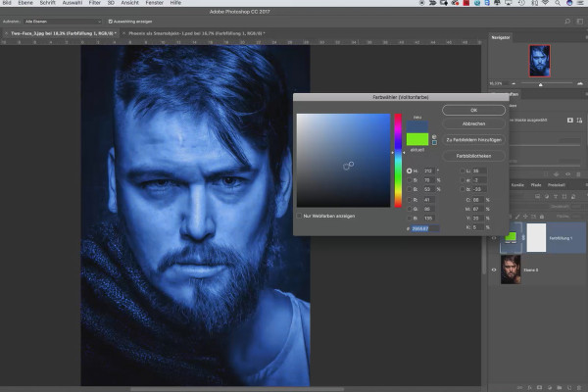Viewport: 588px width, 392px height.
Task: Click the zoom-in mountain icon in the Navigator
Action: [x=580, y=83]
